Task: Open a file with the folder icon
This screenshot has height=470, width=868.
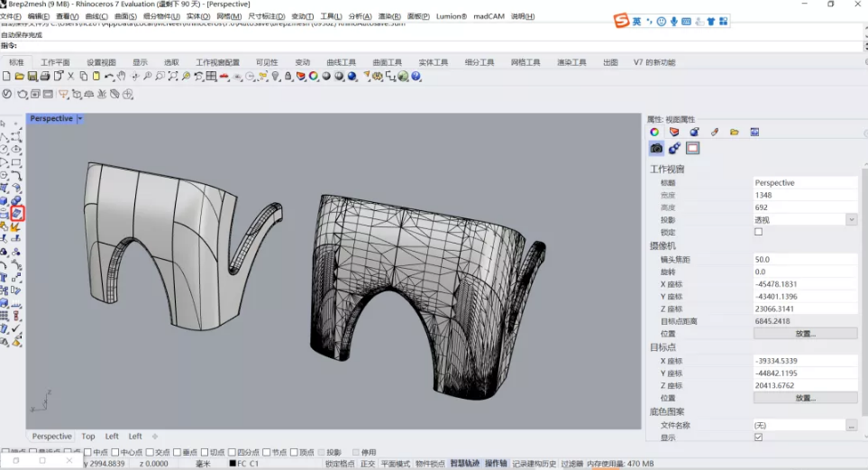Action: 19,76
